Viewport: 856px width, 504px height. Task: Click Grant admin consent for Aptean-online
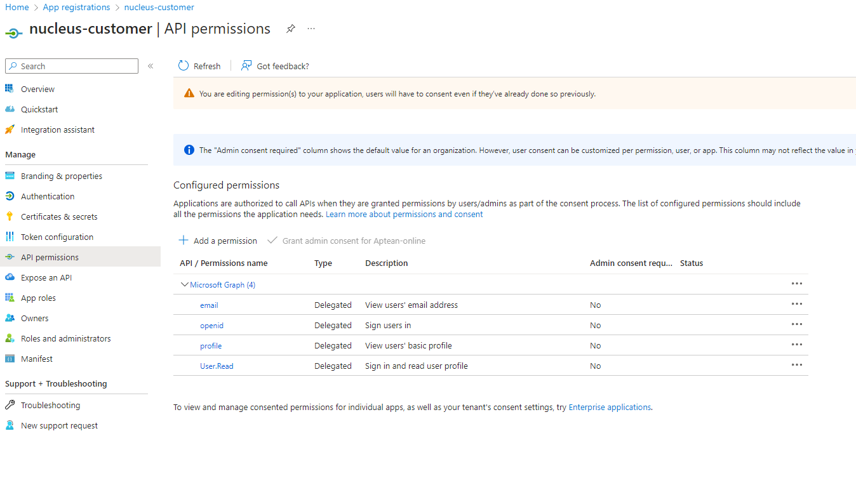tap(346, 241)
